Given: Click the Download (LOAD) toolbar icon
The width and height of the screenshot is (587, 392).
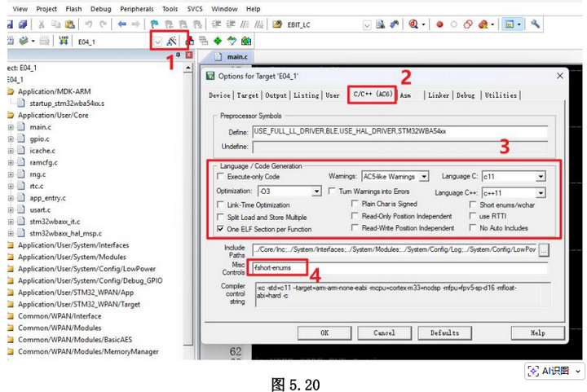Looking at the screenshot, I should pos(62,40).
